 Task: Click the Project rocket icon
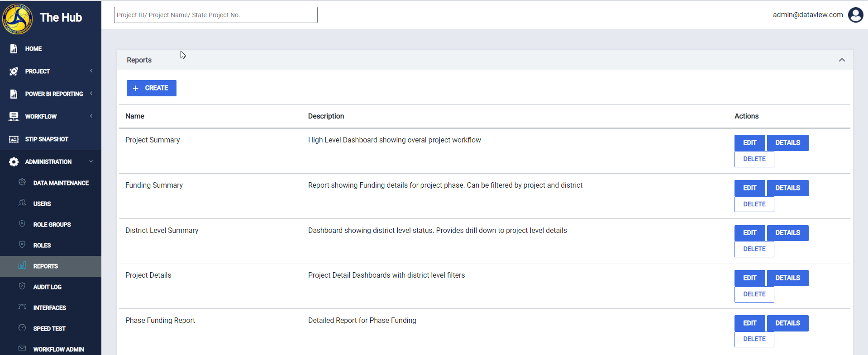coord(14,71)
